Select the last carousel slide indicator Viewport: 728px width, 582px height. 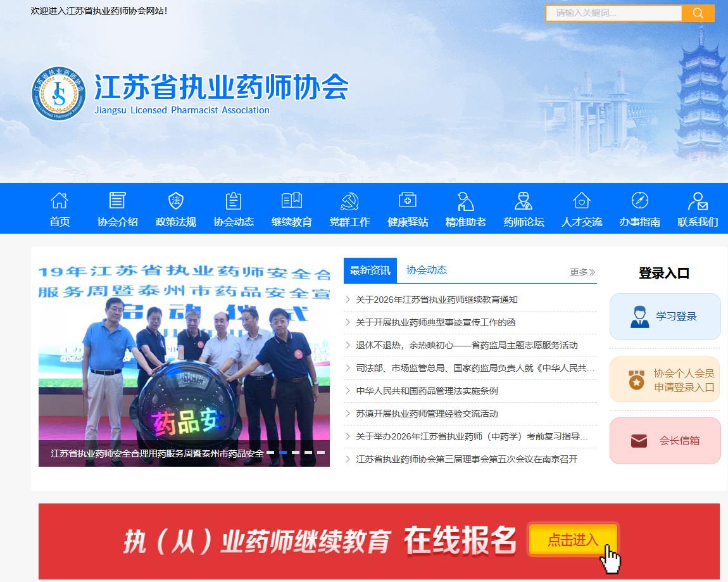pyautogui.click(x=321, y=452)
